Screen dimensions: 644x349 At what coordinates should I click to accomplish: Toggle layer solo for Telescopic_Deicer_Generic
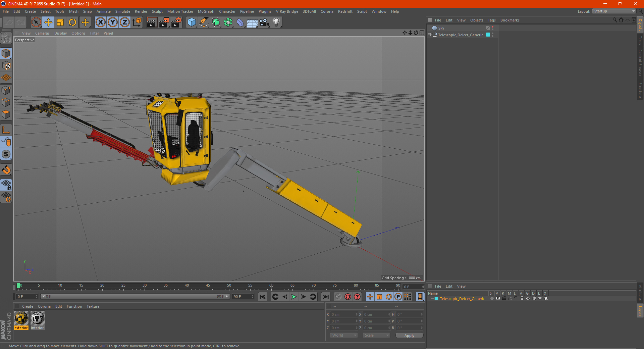point(492,298)
